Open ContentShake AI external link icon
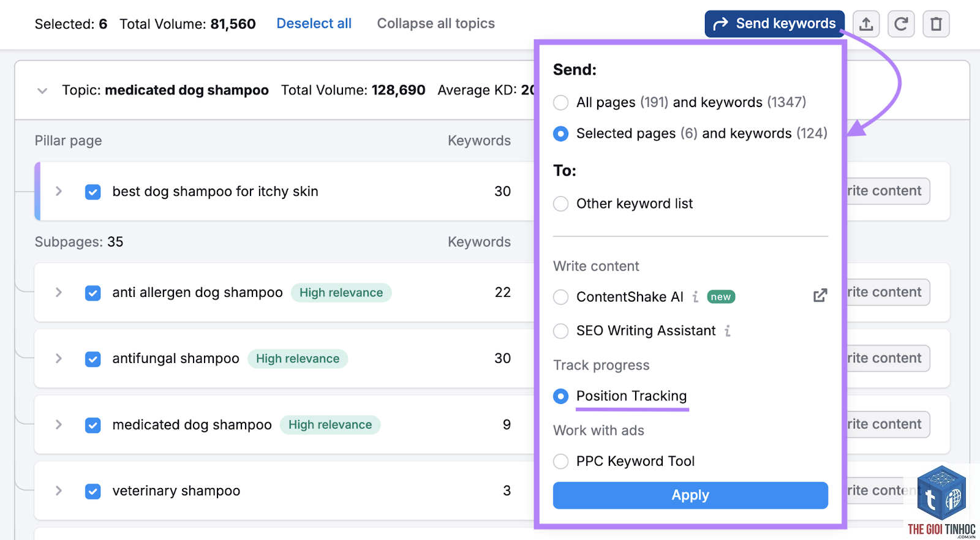 820,296
